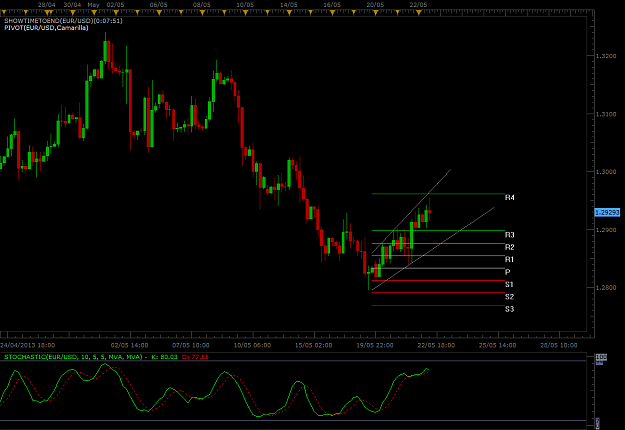Click the 19/05 22:00 time axis label
Viewport: 625px width, 430px height.
375,345
